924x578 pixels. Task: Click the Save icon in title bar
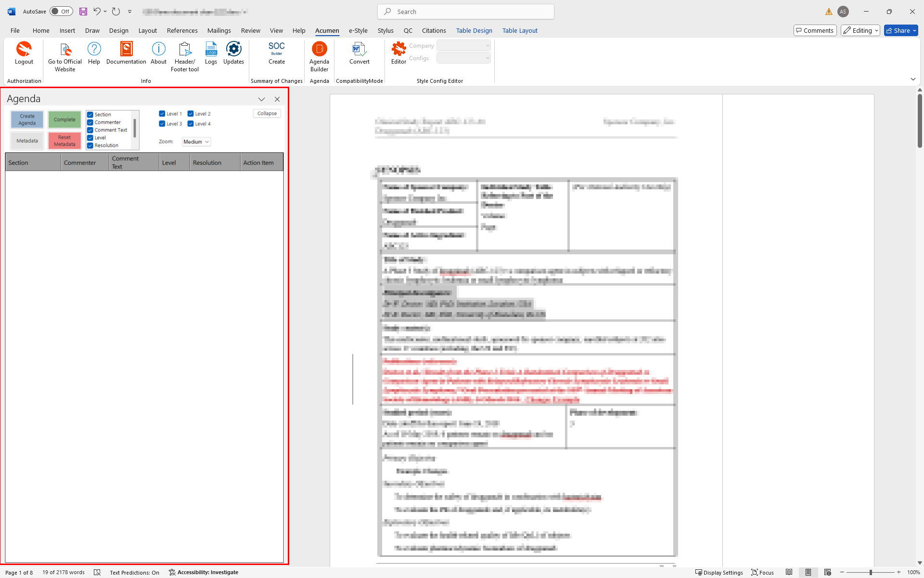[x=83, y=12]
